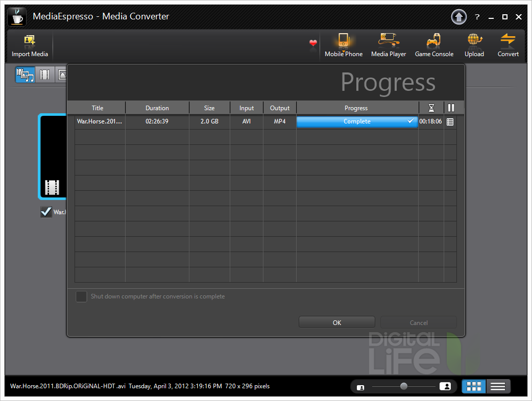The image size is (532, 401).
Task: Click the thumbnail size slider handle
Action: 403,386
